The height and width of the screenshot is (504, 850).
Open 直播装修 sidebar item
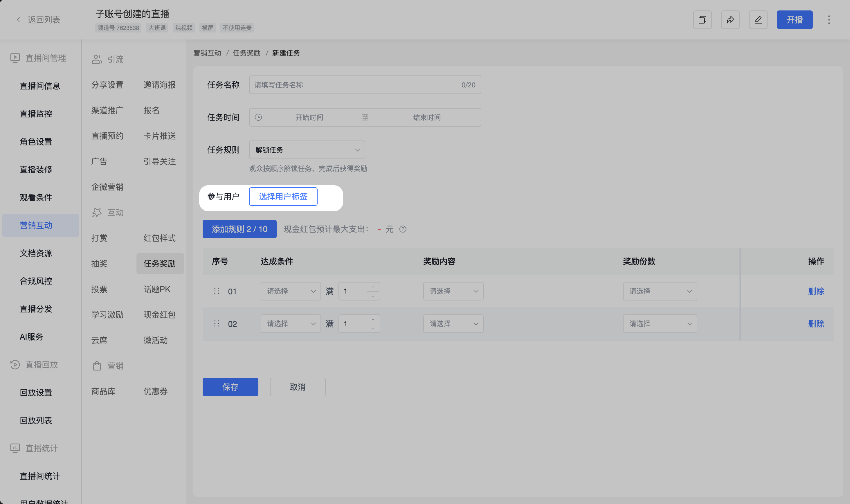(36, 170)
